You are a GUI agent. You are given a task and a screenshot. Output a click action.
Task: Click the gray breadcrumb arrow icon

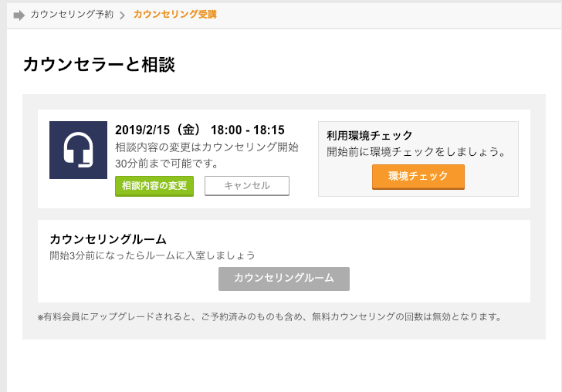[19, 15]
